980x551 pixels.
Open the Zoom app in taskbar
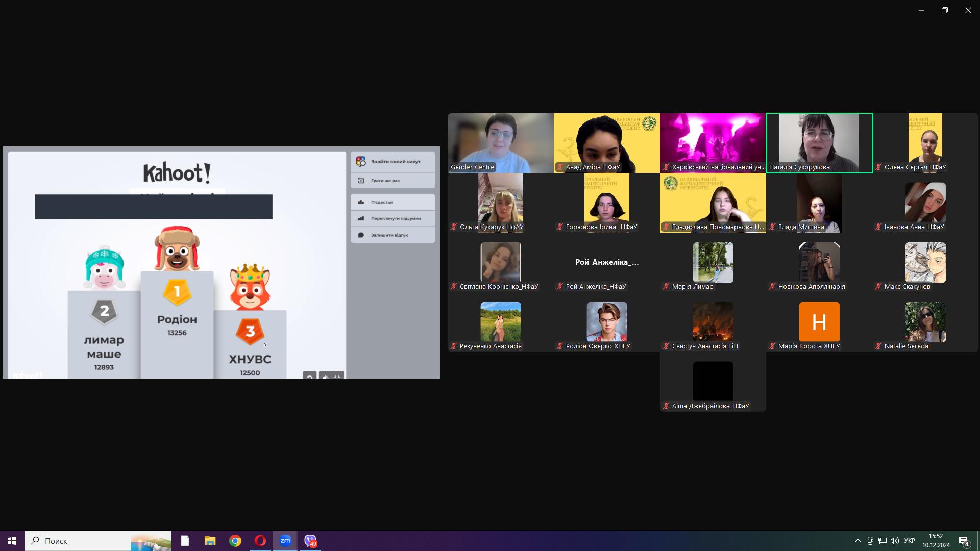tap(285, 541)
